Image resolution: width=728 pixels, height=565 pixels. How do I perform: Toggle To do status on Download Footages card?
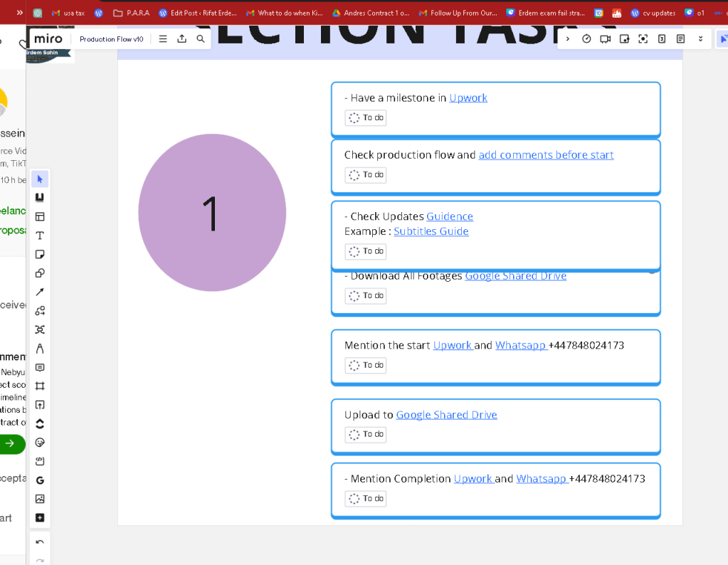point(366,296)
